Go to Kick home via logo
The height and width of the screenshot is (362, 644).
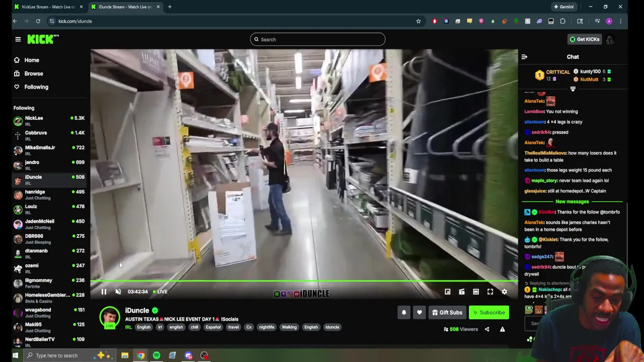point(43,39)
